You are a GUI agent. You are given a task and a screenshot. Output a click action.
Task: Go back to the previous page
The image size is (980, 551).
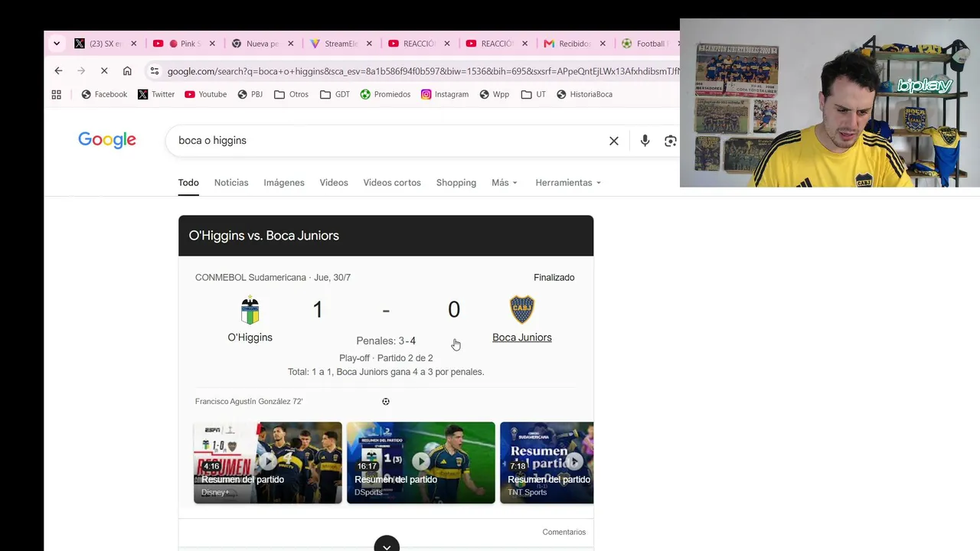58,71
